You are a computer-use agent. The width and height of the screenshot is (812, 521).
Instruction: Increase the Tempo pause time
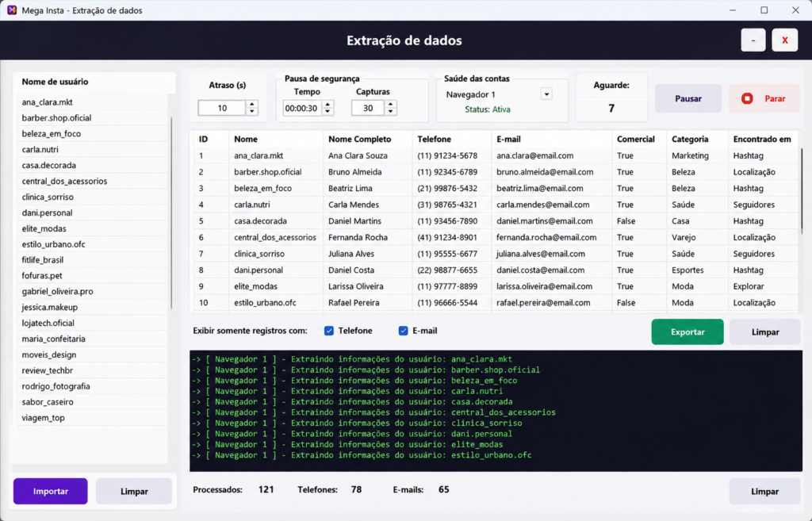click(x=327, y=104)
